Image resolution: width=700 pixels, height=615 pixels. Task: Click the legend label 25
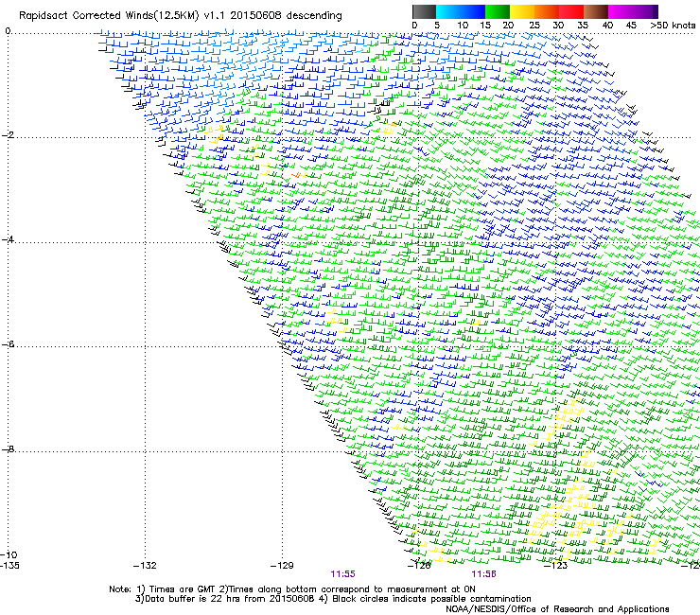coord(534,26)
